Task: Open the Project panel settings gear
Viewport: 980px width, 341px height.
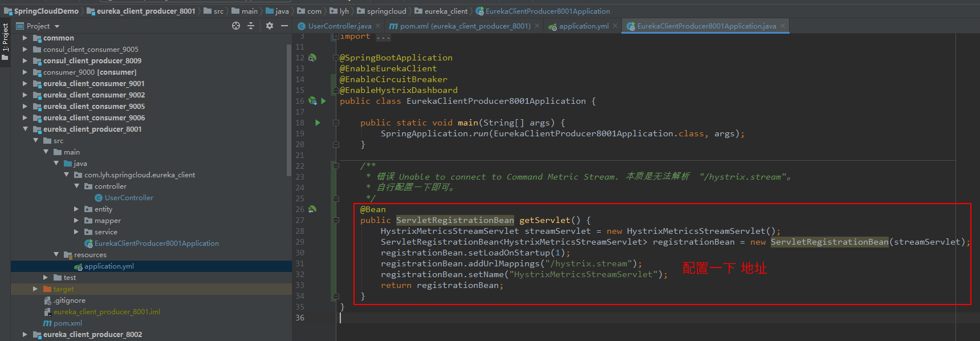Action: point(270,26)
